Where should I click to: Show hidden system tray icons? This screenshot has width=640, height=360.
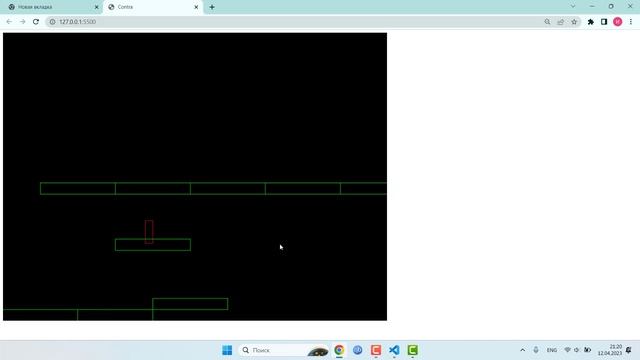pos(522,350)
